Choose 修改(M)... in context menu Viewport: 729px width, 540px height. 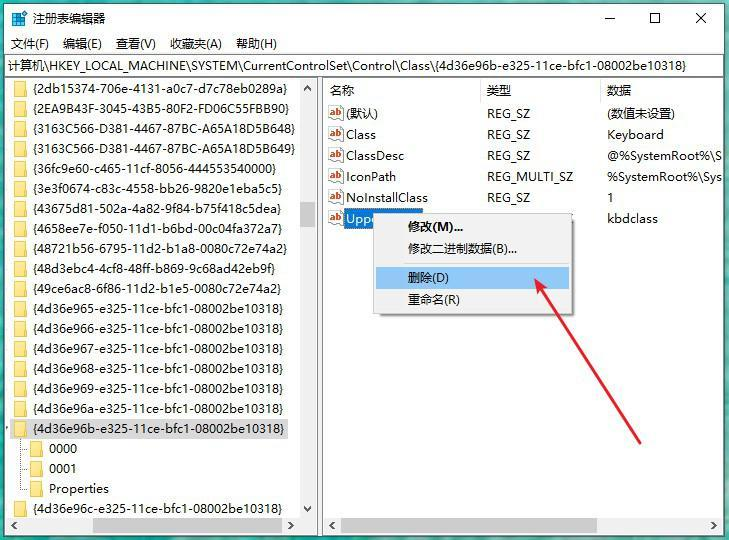tap(473, 227)
